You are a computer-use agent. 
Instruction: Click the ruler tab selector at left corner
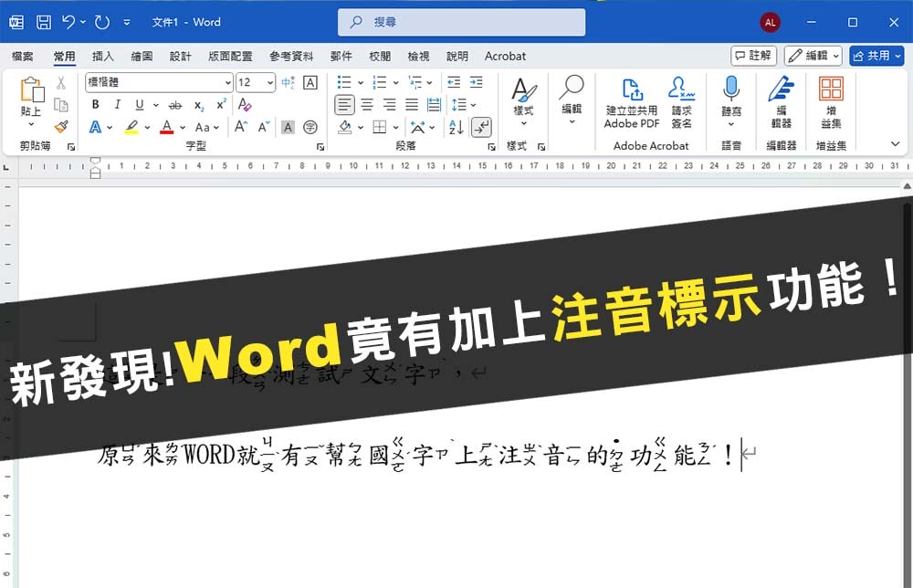tap(6, 168)
